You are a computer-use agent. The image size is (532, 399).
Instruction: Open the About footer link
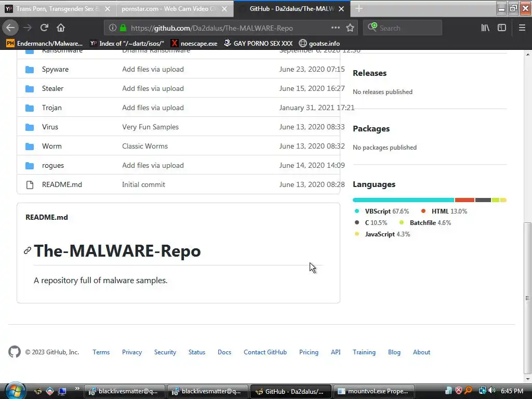pos(421,352)
